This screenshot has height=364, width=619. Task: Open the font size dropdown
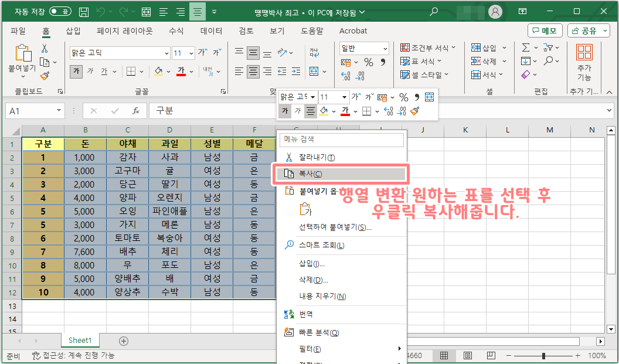coord(191,53)
